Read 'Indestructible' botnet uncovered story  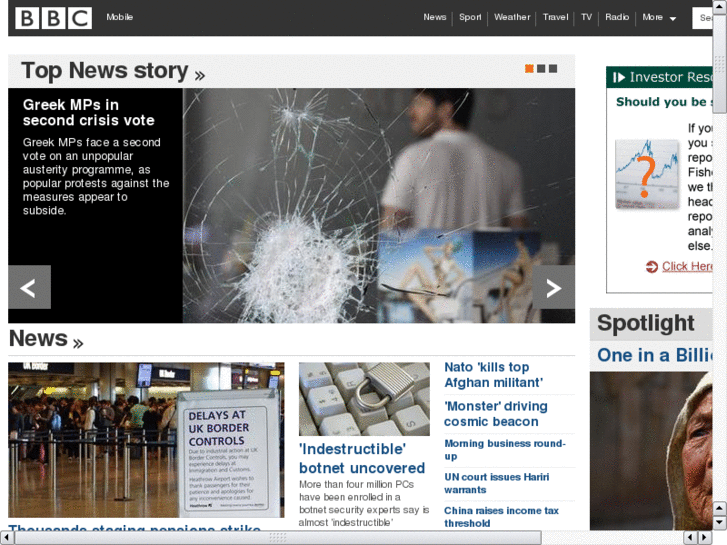click(x=362, y=459)
